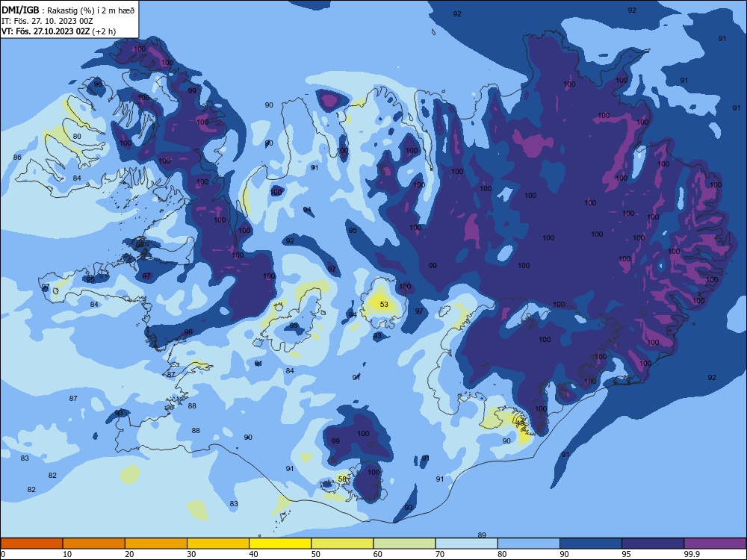Click the purple above-99.9 legend swatch
747x560 pixels.
715,544
